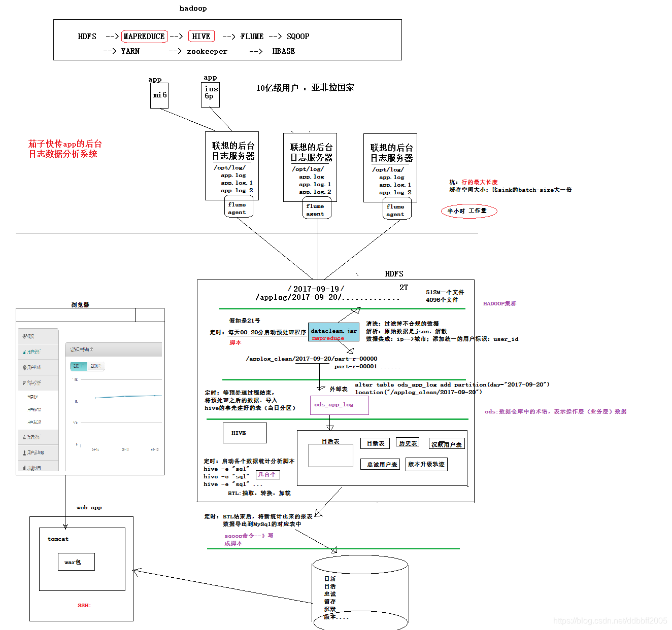Click the zookeeper label
The width and height of the screenshot is (672, 630).
207,52
